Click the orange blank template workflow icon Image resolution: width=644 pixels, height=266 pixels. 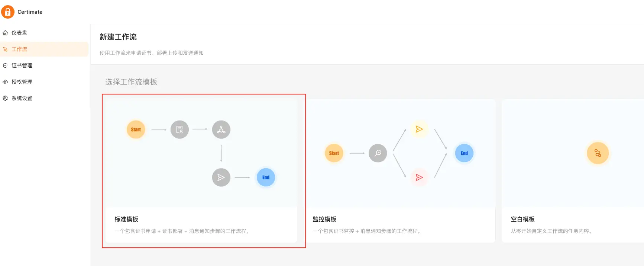[x=598, y=153]
